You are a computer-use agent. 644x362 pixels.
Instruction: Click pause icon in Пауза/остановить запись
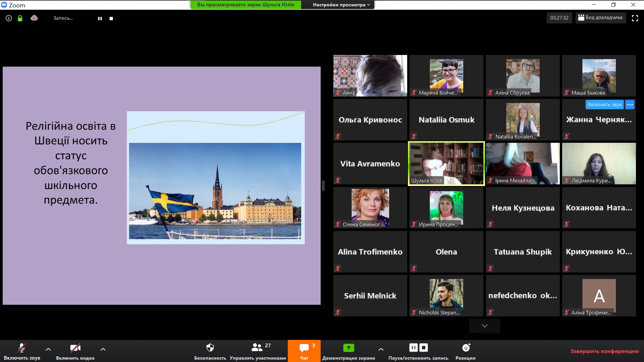[414, 348]
